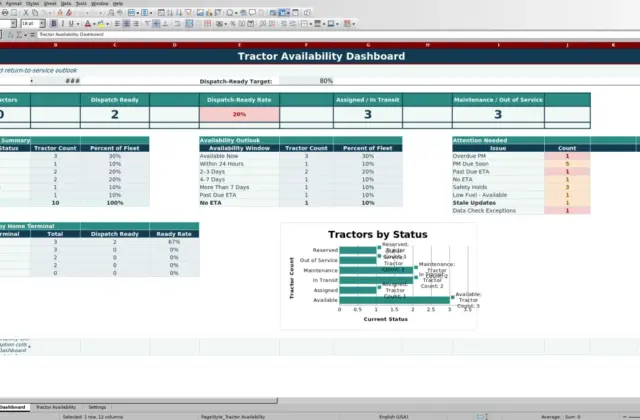Open the Font Color dropdown arrow
Screen dimensions: 640x420
94,24
